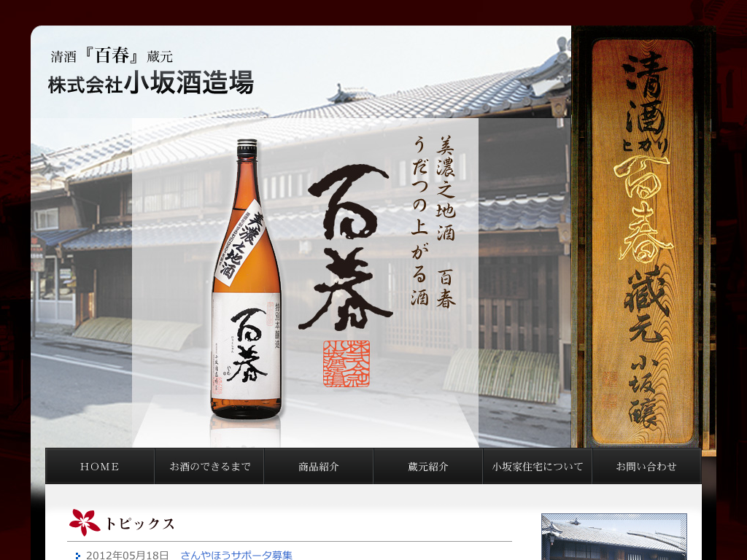Click the blue bullet icon before the date
The height and width of the screenshot is (560, 747).
77,556
